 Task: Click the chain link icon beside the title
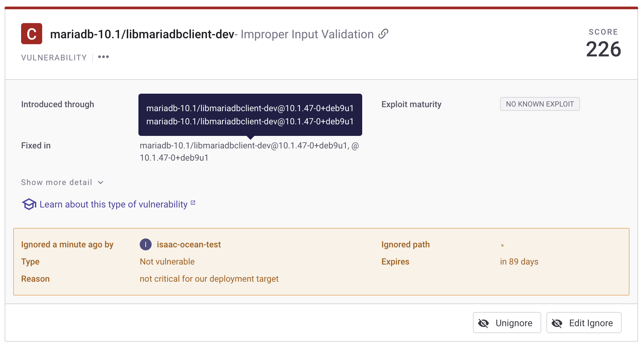(x=383, y=34)
